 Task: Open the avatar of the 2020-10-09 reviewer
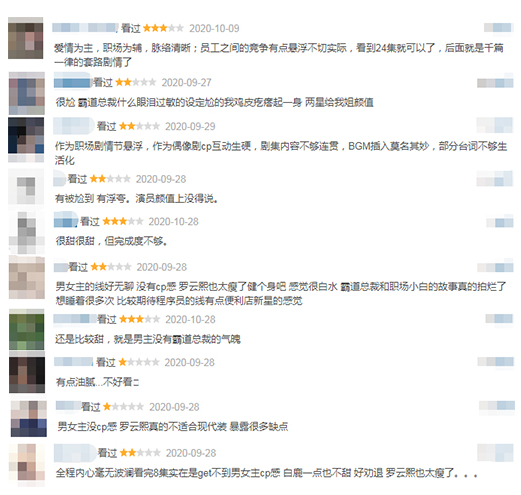tap(26, 38)
